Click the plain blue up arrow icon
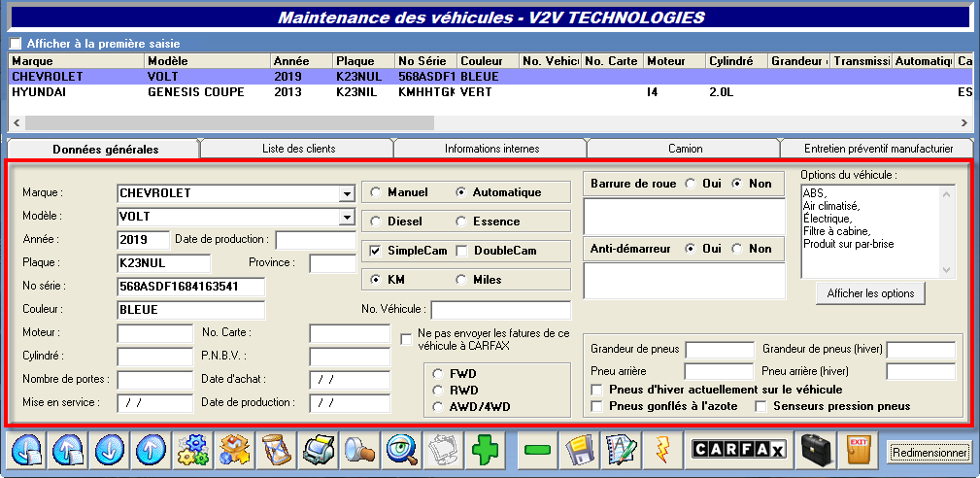980x478 pixels. click(x=151, y=449)
